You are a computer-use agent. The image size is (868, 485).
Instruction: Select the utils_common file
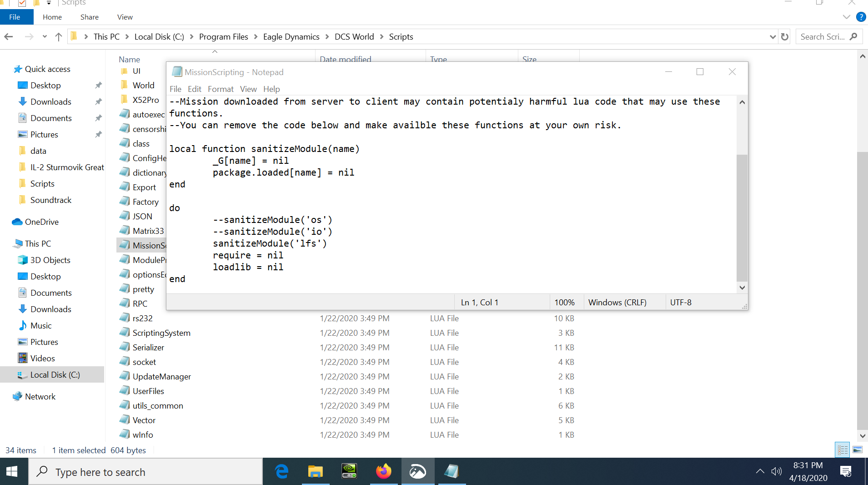(158, 406)
